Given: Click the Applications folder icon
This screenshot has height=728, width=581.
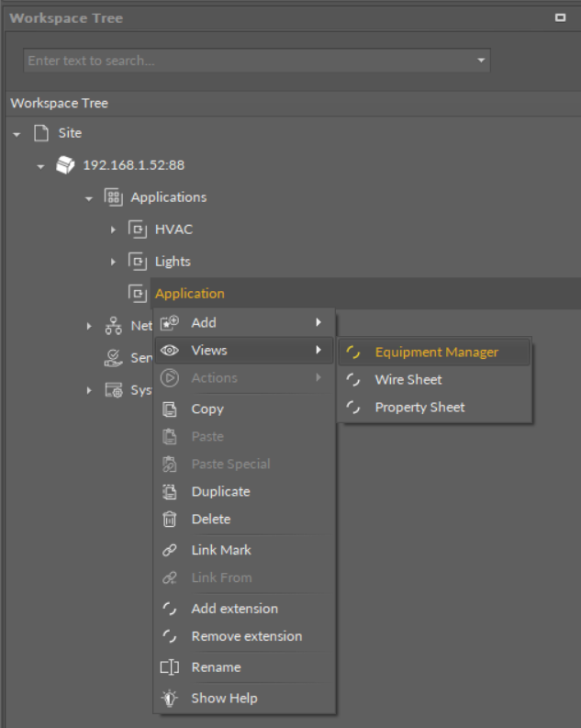Looking at the screenshot, I should pyautogui.click(x=113, y=197).
